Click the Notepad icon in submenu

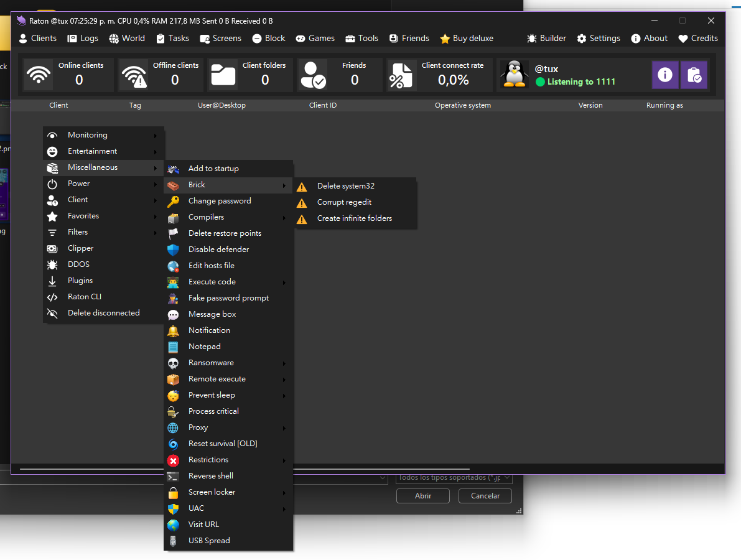click(x=174, y=347)
